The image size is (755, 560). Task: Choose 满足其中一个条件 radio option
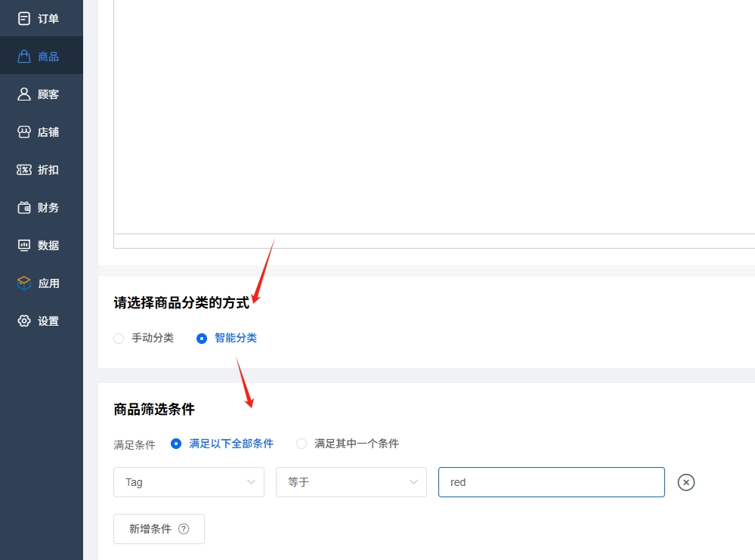point(302,444)
